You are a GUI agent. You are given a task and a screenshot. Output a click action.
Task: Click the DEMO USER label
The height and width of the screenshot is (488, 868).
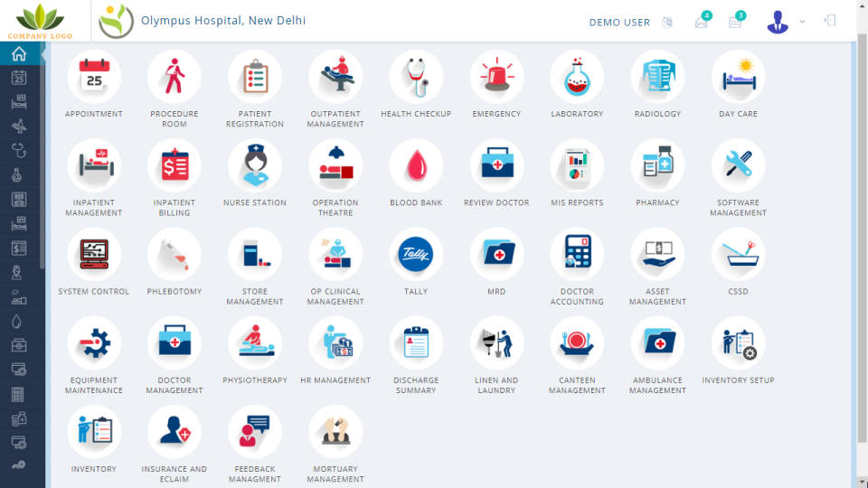[x=619, y=23]
